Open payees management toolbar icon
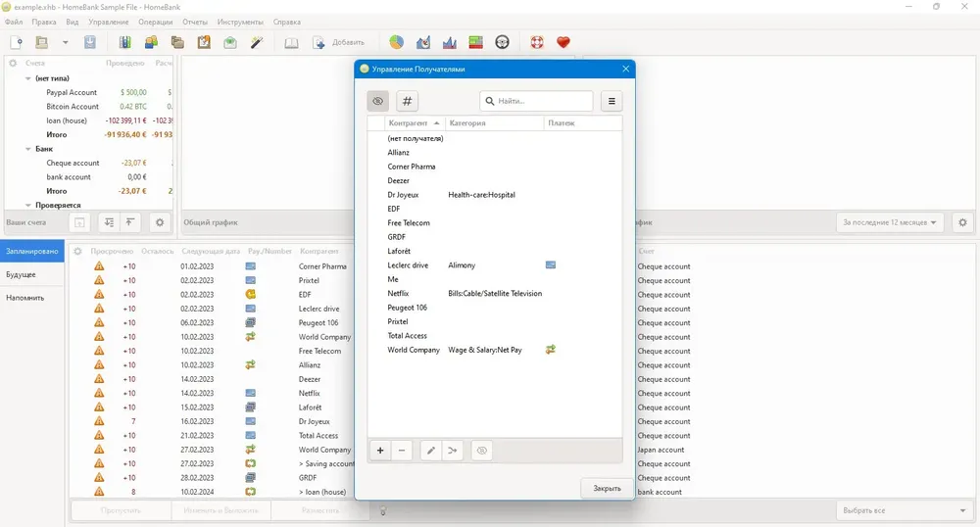This screenshot has width=980, height=527. (151, 42)
